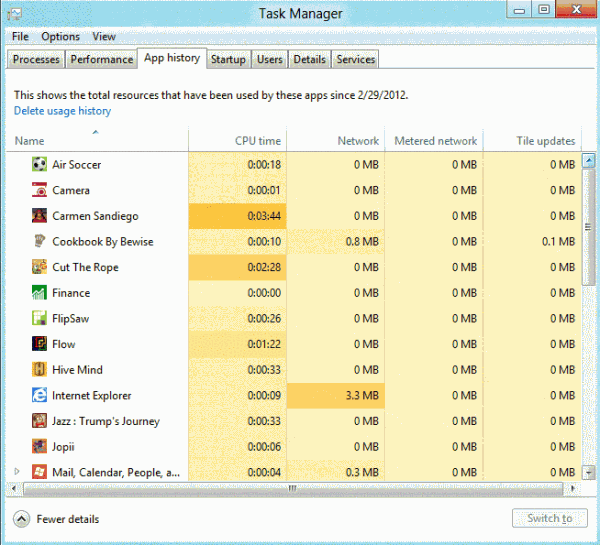
Task: Click Delete usage history link
Action: (62, 111)
